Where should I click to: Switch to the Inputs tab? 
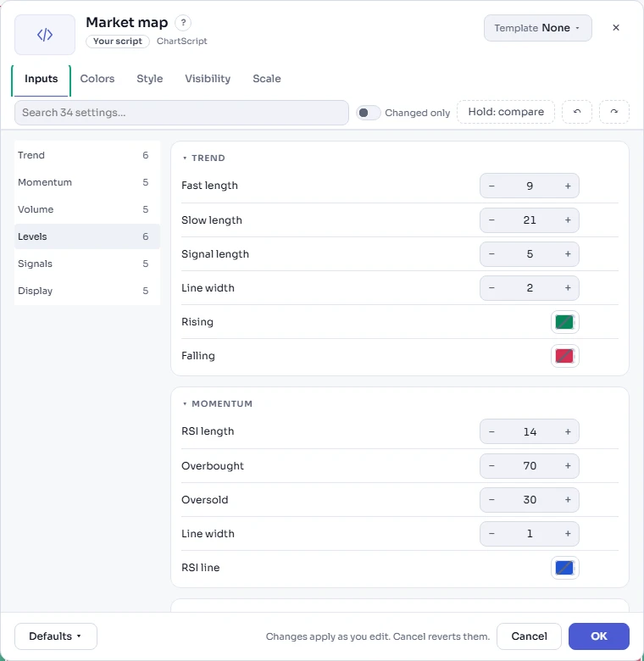pyautogui.click(x=41, y=79)
